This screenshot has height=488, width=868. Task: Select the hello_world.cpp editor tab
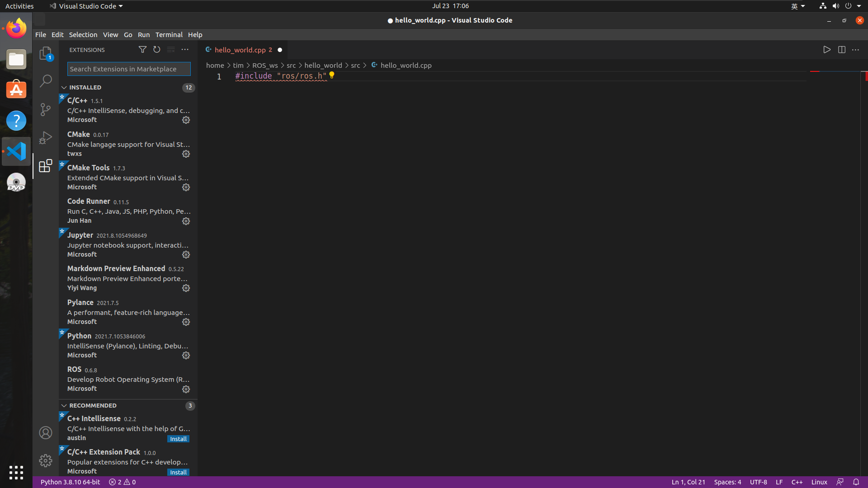[240, 50]
